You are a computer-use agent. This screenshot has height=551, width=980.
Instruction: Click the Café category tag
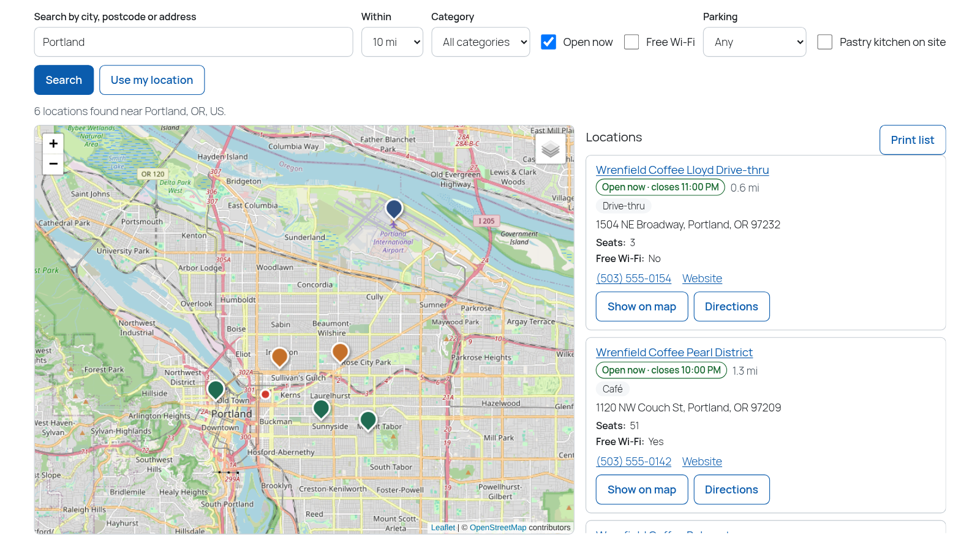(612, 389)
